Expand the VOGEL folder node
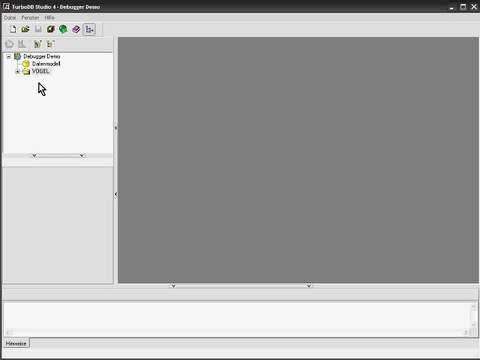This screenshot has height=360, width=480. (x=17, y=71)
